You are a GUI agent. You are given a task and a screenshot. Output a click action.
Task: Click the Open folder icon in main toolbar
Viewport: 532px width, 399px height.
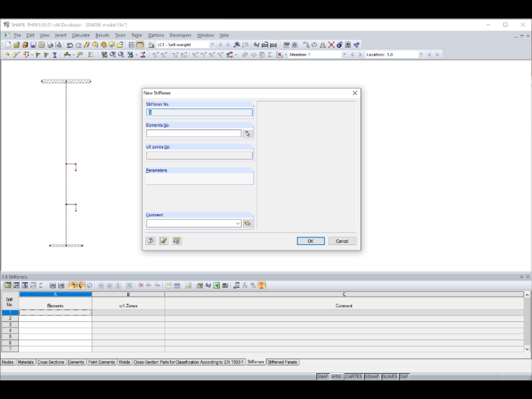(x=16, y=45)
